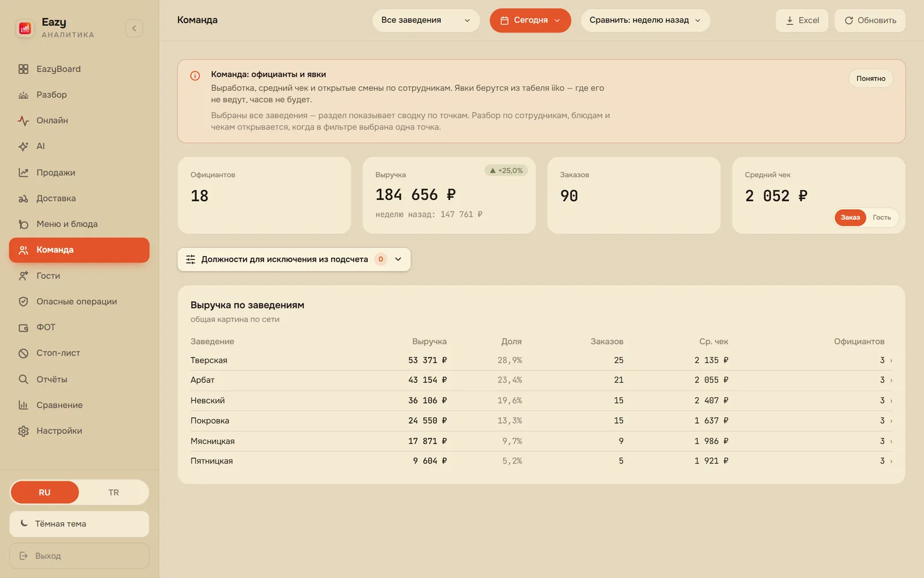Click the AI sparkle icon

(23, 146)
